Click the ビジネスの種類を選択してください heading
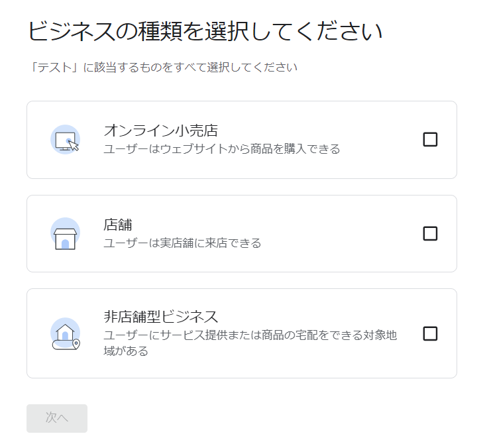This screenshot has width=491, height=448. point(205,31)
